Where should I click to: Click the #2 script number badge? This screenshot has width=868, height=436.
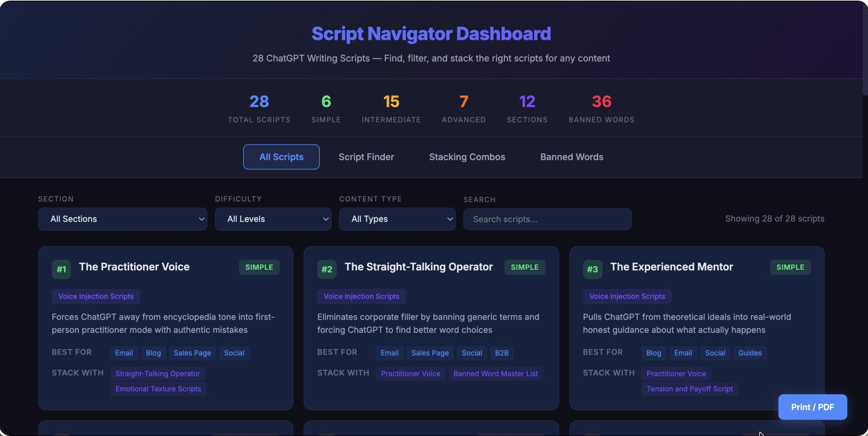[327, 269]
